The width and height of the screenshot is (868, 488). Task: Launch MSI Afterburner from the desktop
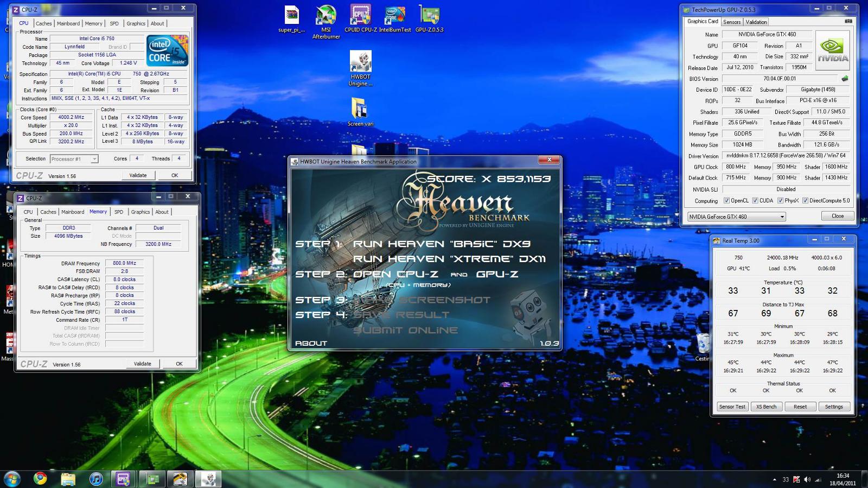click(x=326, y=22)
